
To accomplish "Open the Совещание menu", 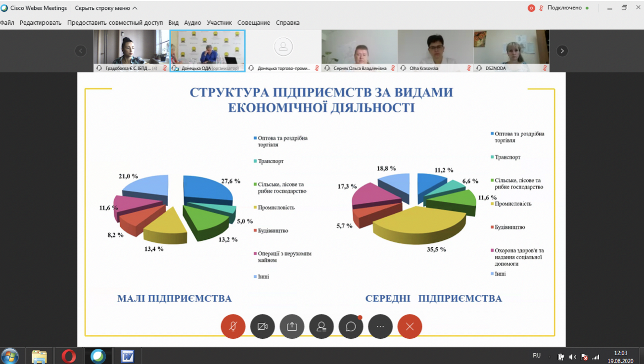I will coord(253,23).
